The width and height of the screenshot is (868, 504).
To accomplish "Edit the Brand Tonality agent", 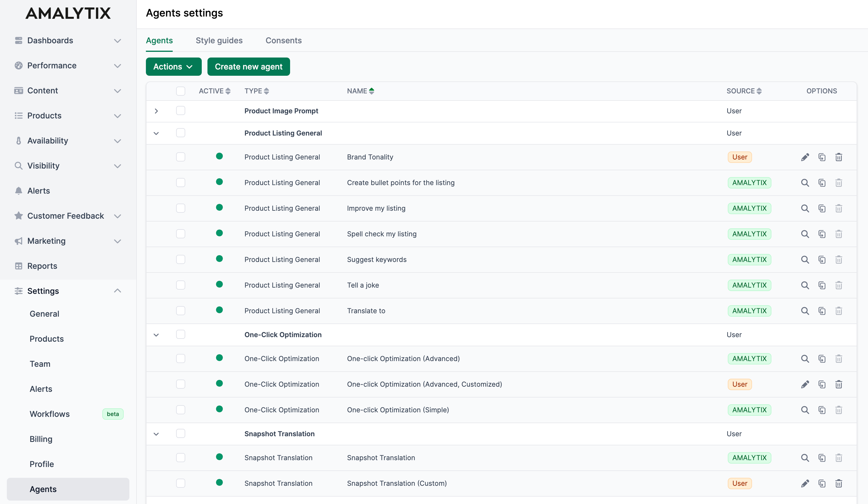I will point(805,157).
